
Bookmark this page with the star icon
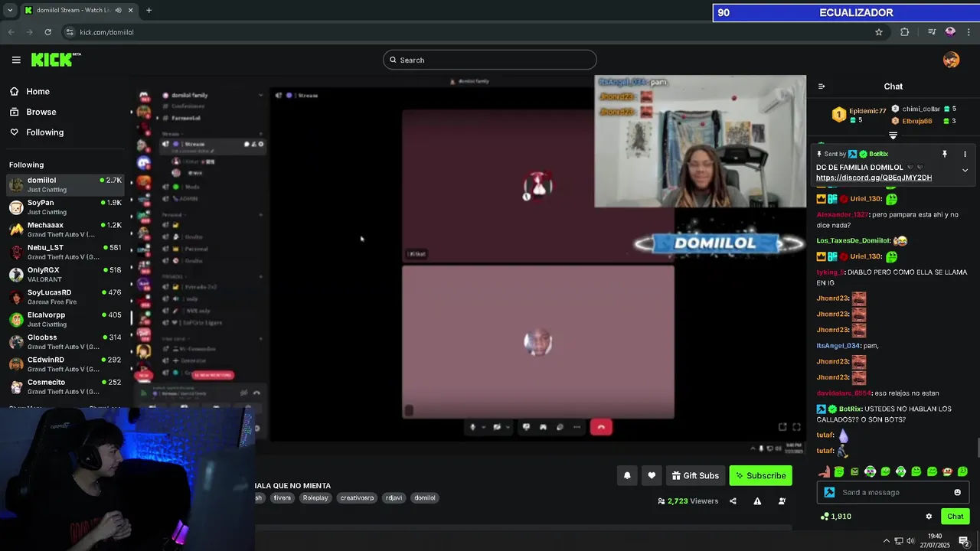(x=879, y=32)
